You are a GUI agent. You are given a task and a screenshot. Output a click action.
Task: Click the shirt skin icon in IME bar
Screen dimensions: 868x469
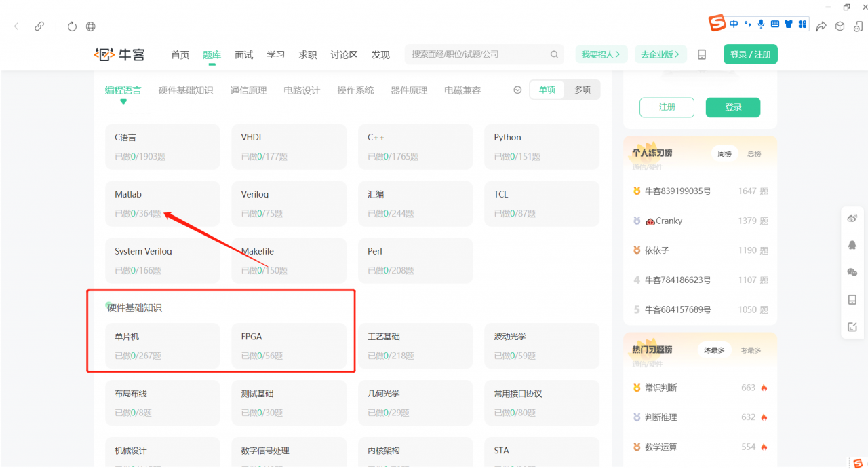point(789,24)
